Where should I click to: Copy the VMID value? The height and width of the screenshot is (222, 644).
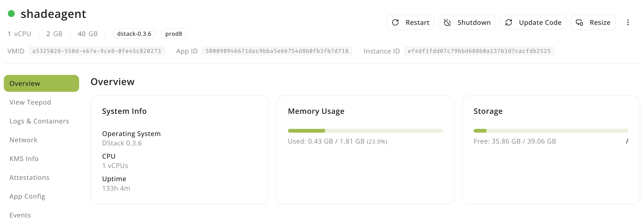[x=96, y=51]
